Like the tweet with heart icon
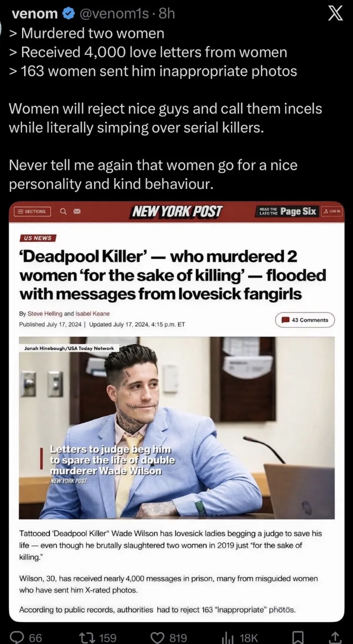This screenshot has height=644, width=353. click(x=159, y=637)
